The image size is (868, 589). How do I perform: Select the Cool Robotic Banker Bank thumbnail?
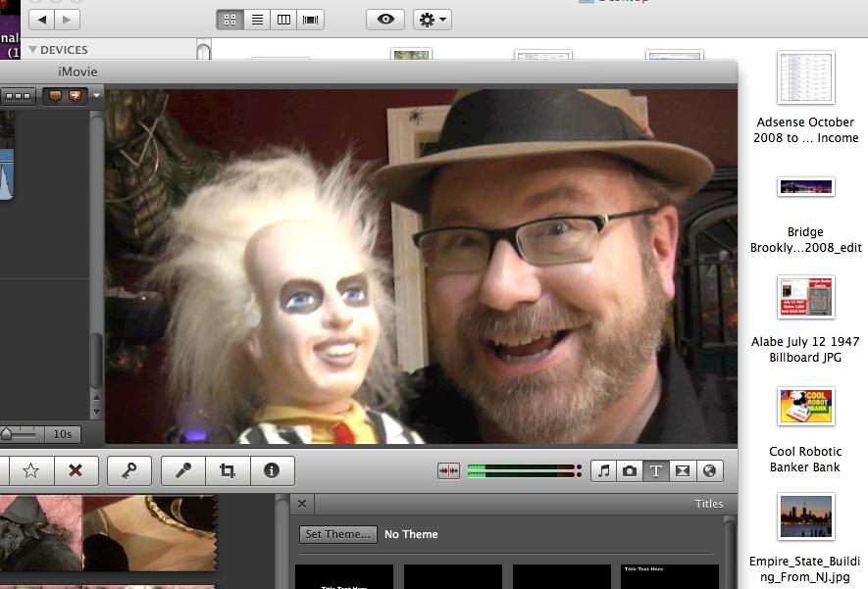coord(805,406)
